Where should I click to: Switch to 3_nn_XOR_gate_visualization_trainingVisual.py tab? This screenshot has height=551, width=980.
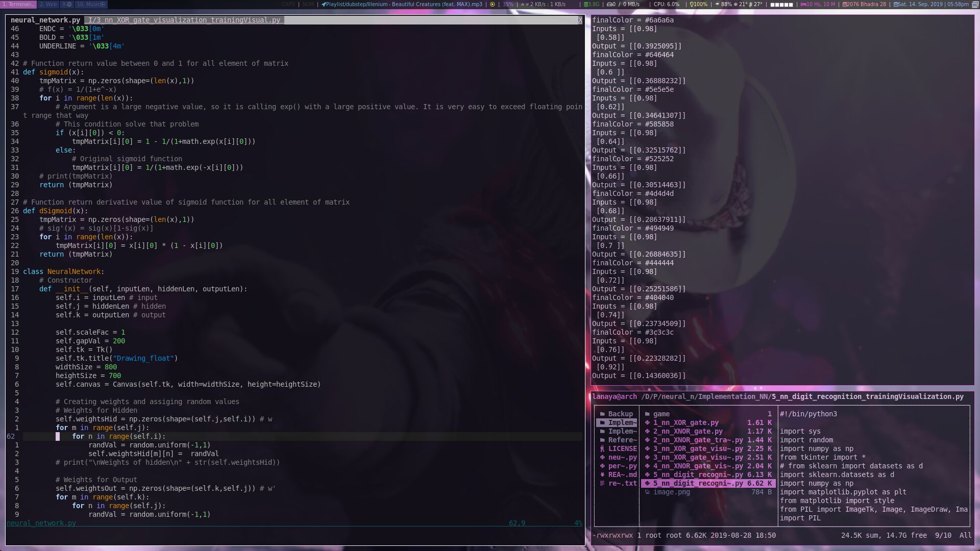pyautogui.click(x=184, y=20)
